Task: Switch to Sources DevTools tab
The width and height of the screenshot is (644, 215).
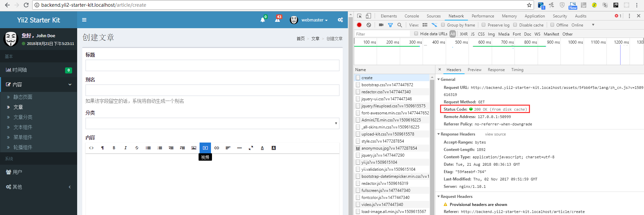Action: tap(434, 16)
